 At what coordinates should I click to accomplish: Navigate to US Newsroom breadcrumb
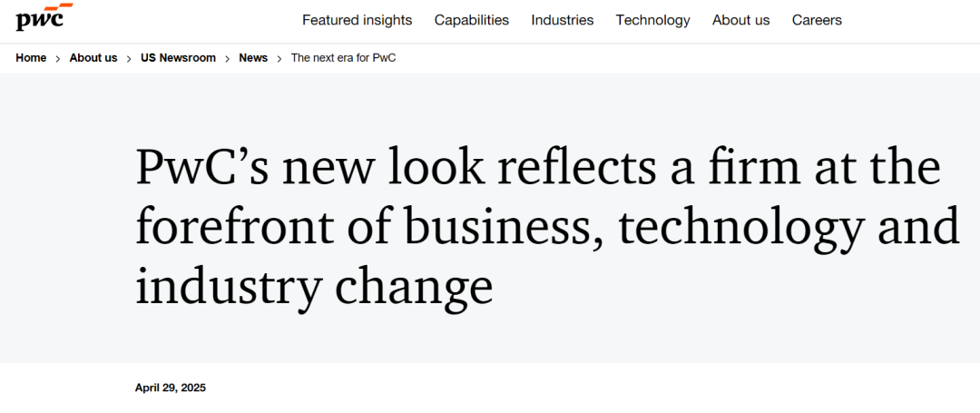[x=178, y=58]
